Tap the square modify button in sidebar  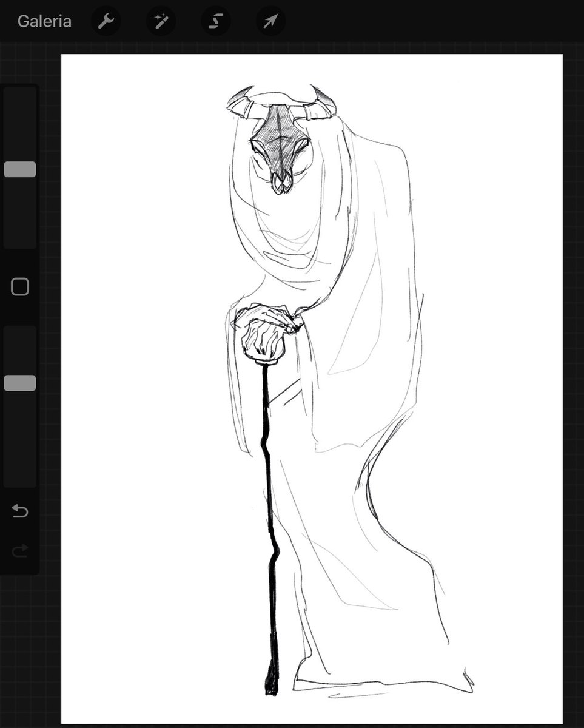(20, 287)
